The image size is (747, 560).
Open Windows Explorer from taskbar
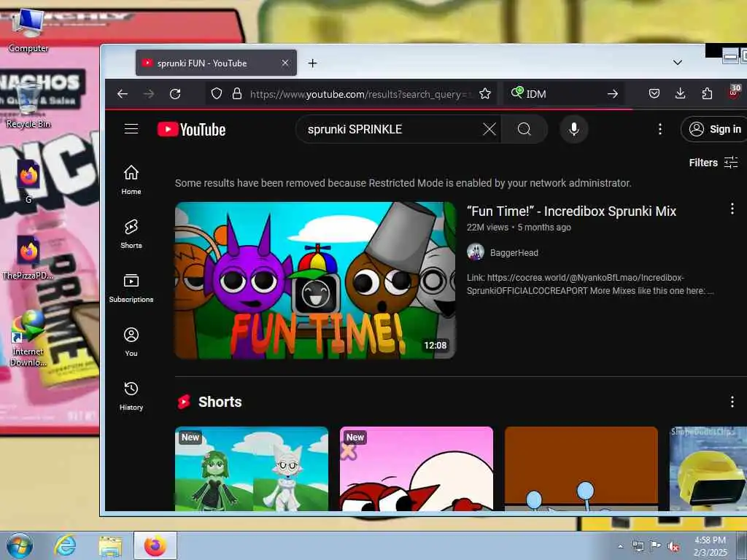(110, 546)
